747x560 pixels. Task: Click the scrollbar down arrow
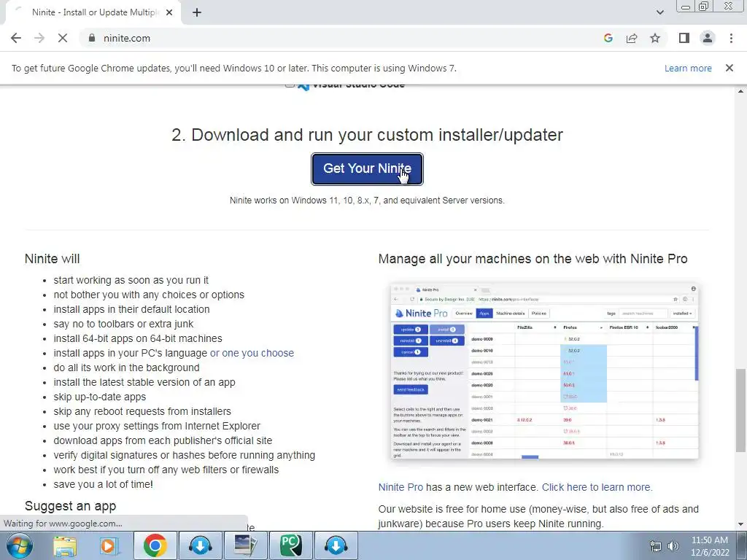point(740,525)
